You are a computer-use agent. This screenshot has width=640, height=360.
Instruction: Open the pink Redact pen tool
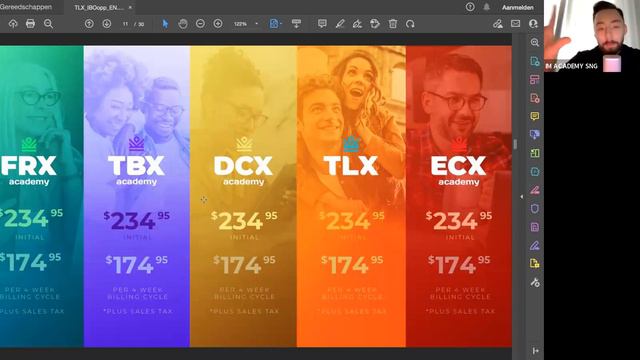tap(535, 190)
